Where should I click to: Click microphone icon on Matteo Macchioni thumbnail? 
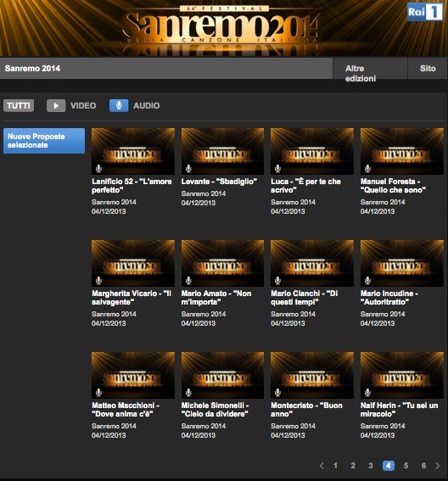(x=98, y=392)
